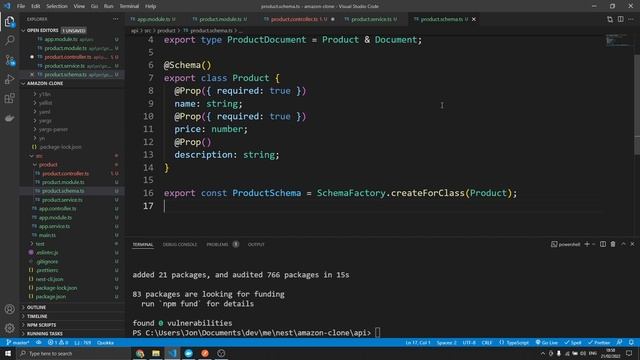Open the Selection menu
This screenshot has width=640, height=360.
[57, 6]
